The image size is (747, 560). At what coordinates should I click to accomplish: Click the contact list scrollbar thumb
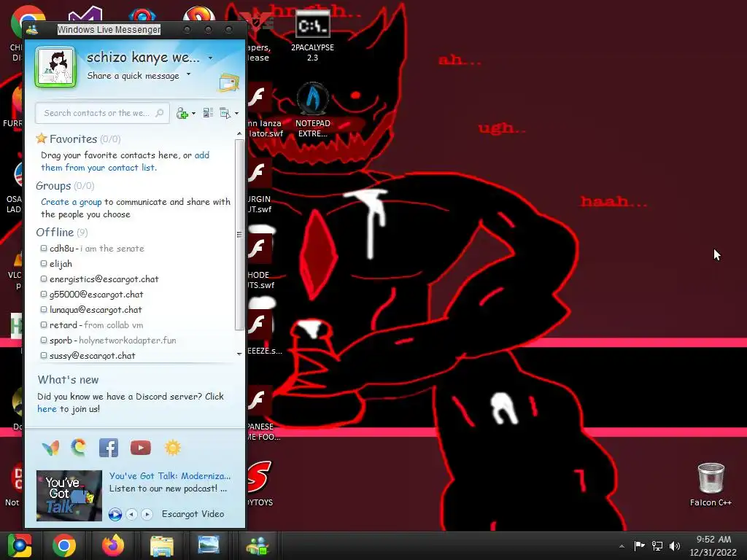[x=239, y=234]
